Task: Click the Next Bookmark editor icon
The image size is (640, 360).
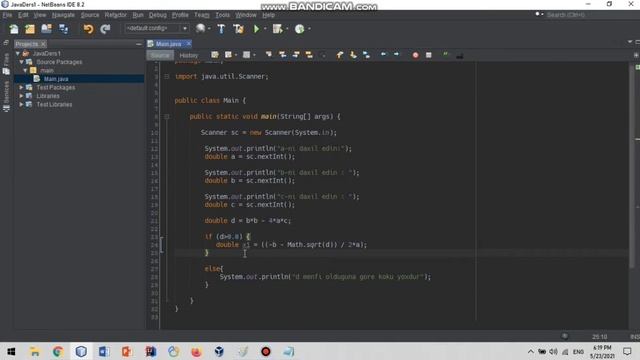Action: (353, 55)
